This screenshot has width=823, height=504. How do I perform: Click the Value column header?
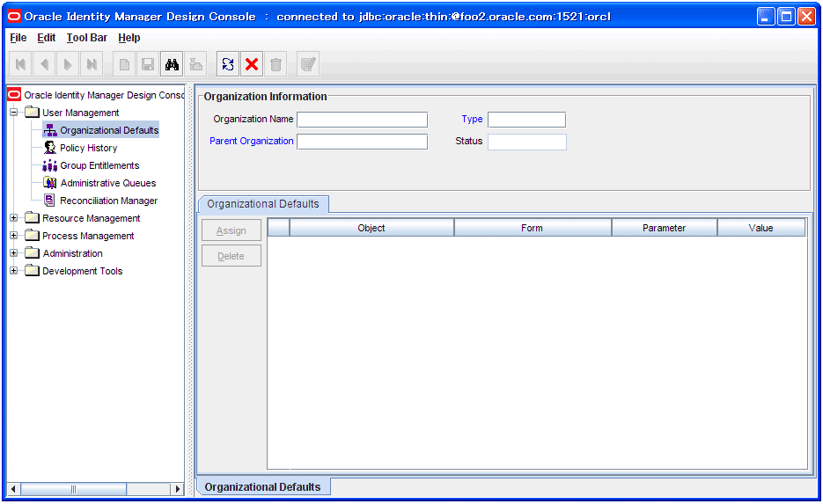coord(761,228)
